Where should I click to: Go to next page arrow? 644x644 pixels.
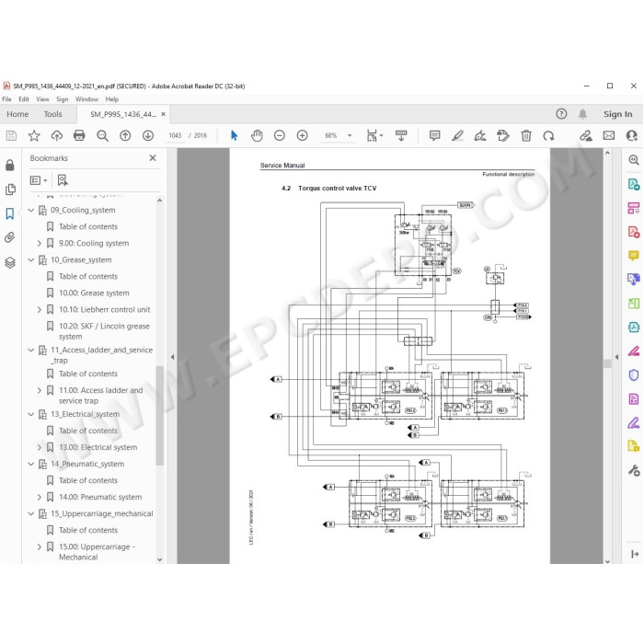[148, 135]
